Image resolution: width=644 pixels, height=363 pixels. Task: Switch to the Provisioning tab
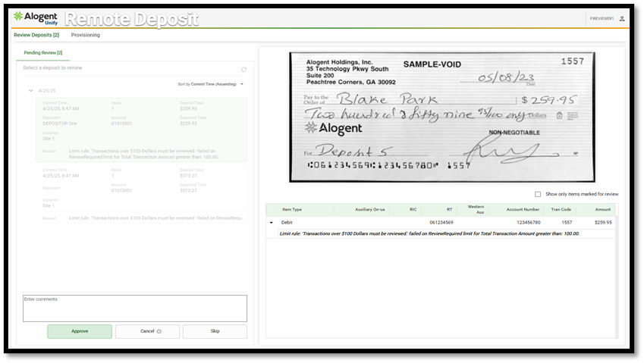[85, 35]
